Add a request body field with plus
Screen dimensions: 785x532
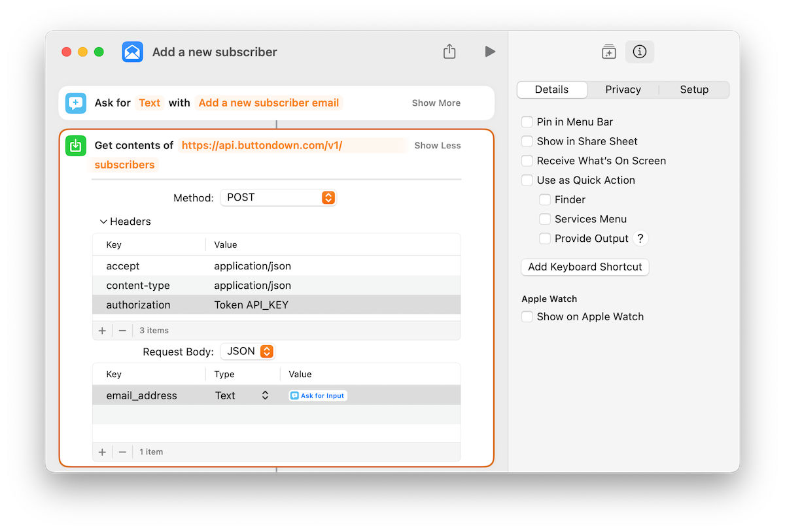[x=102, y=452]
